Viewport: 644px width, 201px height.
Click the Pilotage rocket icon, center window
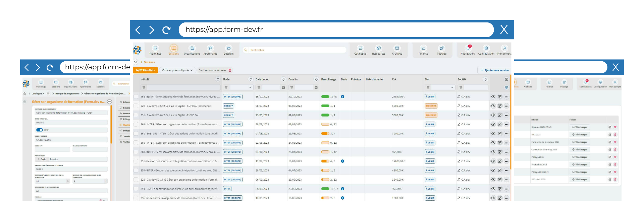[x=442, y=50]
